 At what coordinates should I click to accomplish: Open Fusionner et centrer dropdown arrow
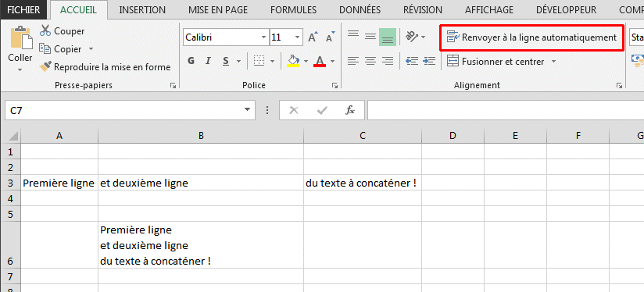(x=553, y=62)
